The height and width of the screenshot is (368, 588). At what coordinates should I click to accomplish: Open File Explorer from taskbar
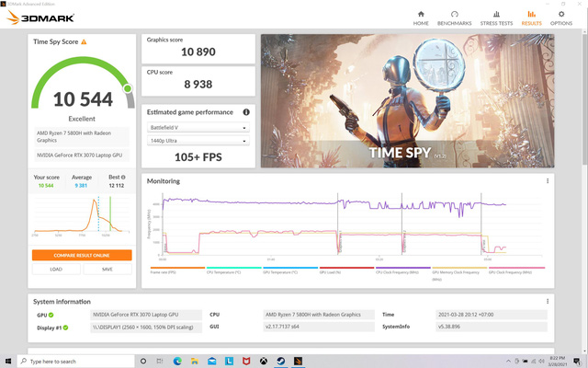pos(195,362)
